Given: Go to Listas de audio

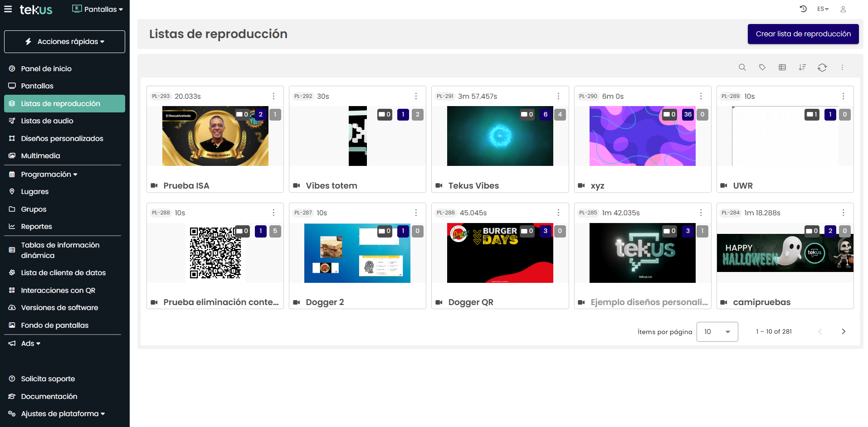Looking at the screenshot, I should tap(47, 121).
